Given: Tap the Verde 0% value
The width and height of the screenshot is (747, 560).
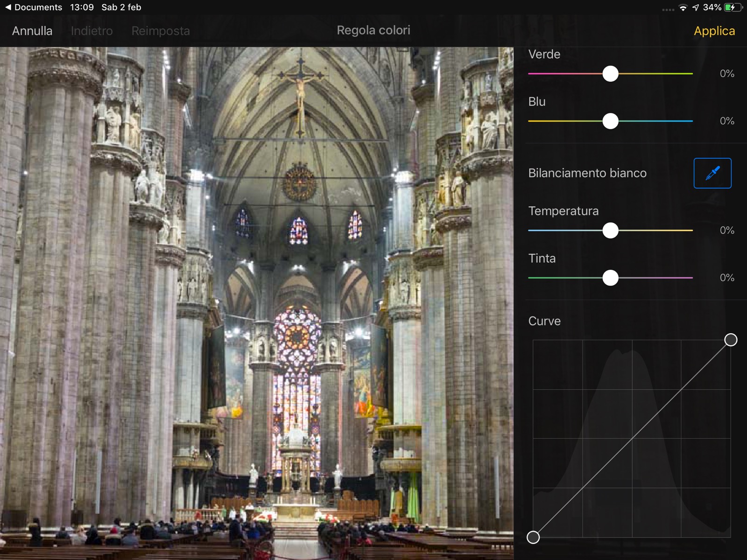Looking at the screenshot, I should tap(726, 74).
